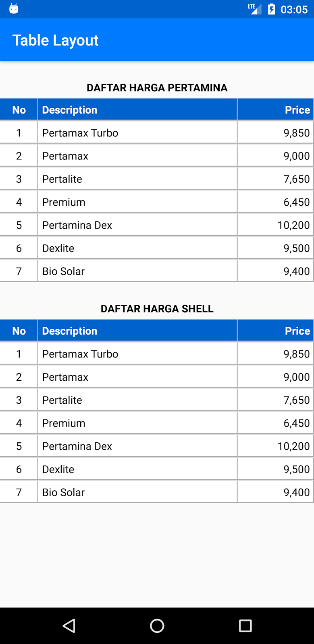Image resolution: width=314 pixels, height=644 pixels.
Task: Tap the Table Layout app title
Action: (56, 40)
